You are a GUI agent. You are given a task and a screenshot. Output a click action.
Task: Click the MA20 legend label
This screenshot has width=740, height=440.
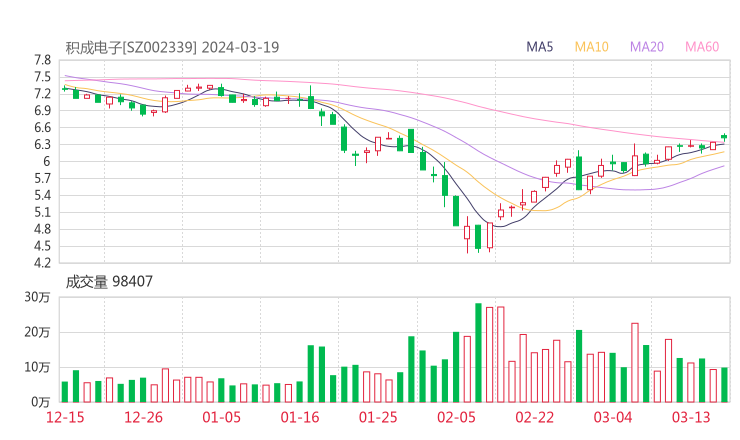[647, 47]
